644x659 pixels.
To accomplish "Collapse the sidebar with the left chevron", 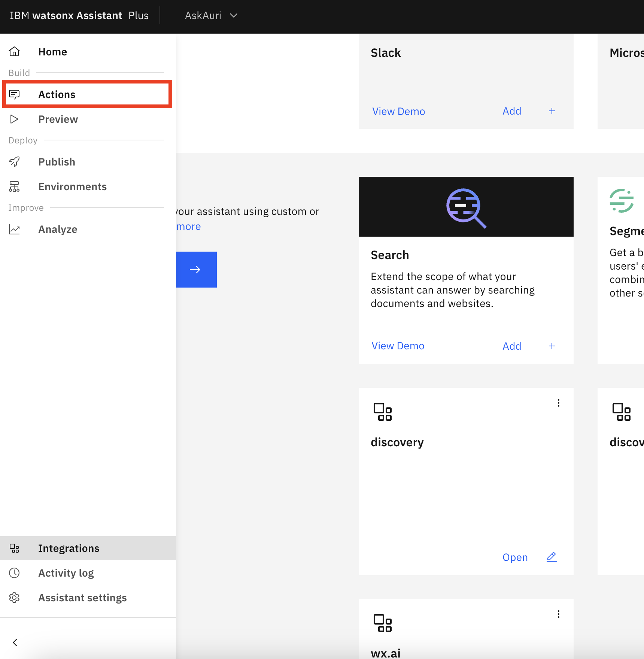I will click(x=15, y=643).
